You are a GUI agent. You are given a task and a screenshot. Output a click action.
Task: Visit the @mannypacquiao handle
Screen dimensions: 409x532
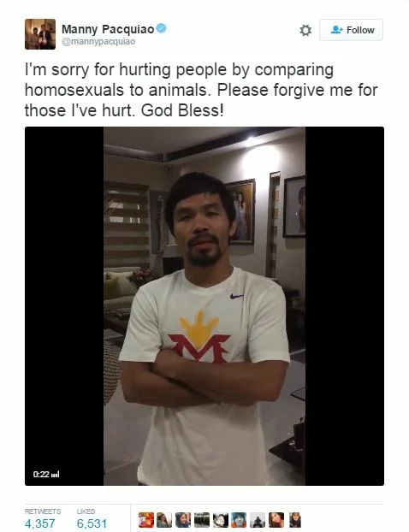pyautogui.click(x=98, y=41)
